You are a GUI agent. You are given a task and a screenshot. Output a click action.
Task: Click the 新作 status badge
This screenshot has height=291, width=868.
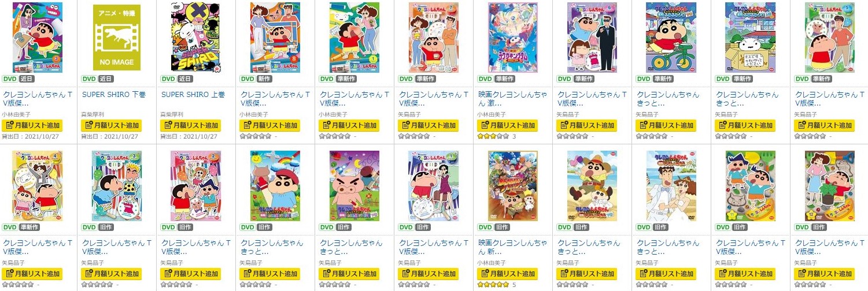click(x=264, y=79)
